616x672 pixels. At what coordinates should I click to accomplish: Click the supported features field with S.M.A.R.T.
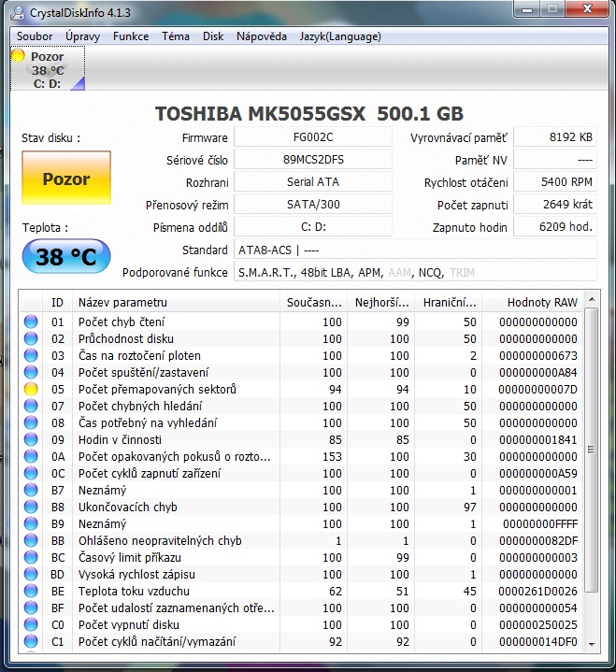[x=415, y=272]
